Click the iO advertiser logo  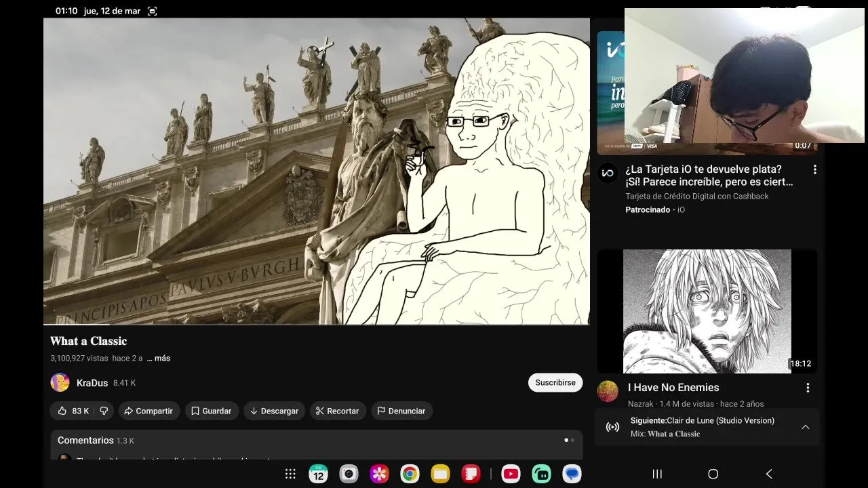coord(608,173)
